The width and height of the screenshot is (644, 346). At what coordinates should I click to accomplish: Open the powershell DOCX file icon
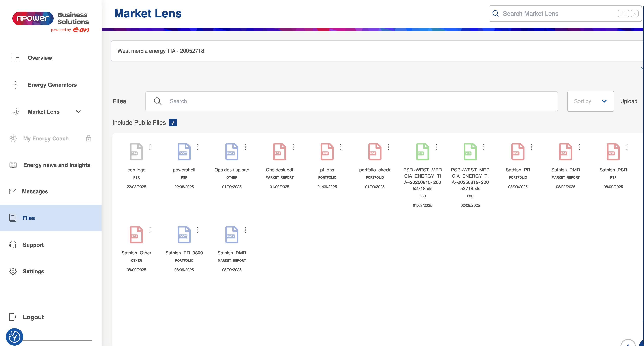pos(184,152)
